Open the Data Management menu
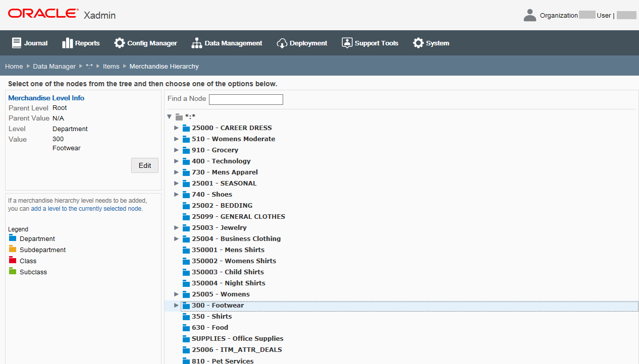639x364 pixels. point(227,43)
